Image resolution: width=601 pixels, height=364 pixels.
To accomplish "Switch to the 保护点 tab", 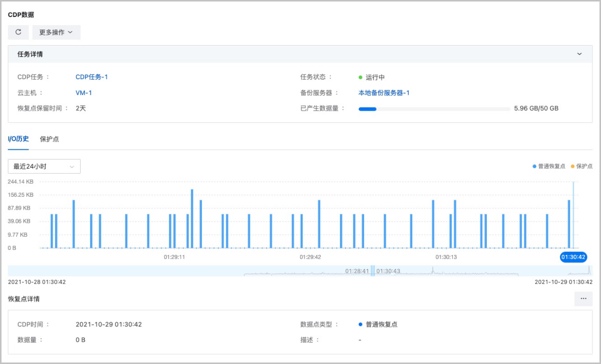I will pos(50,139).
